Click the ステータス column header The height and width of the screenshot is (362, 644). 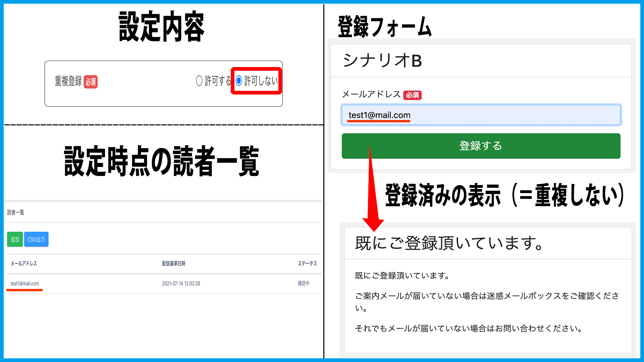[x=307, y=263]
